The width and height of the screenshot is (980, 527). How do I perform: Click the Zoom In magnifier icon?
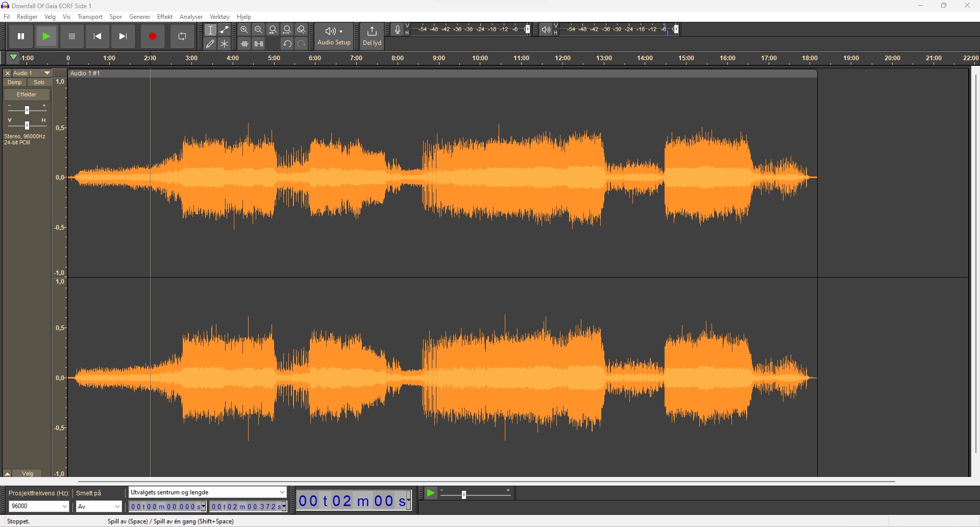pyautogui.click(x=244, y=30)
